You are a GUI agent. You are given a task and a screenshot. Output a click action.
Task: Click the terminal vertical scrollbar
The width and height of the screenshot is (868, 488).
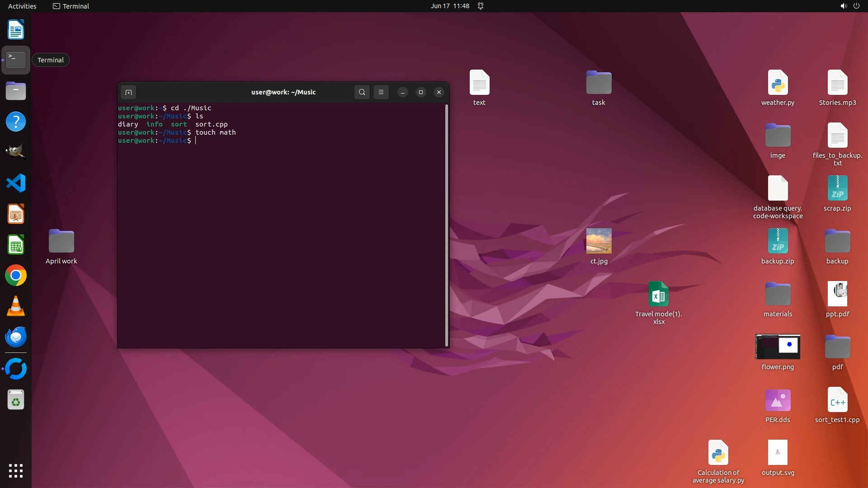click(447, 226)
